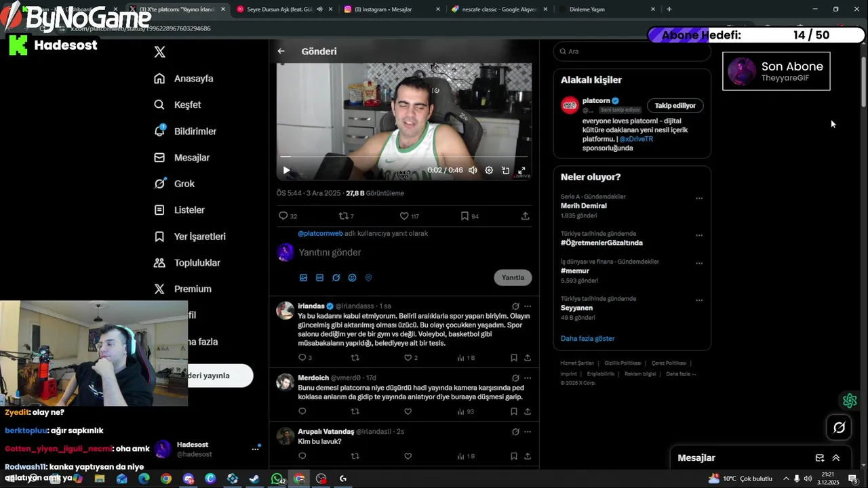Open Keşfet in the sidebar
The width and height of the screenshot is (868, 488).
coord(177,105)
